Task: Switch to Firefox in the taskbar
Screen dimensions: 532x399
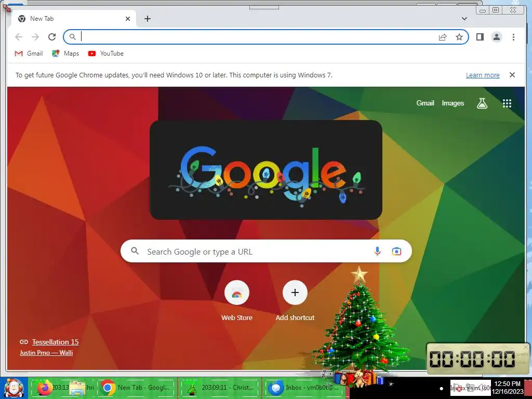Action: [45, 388]
